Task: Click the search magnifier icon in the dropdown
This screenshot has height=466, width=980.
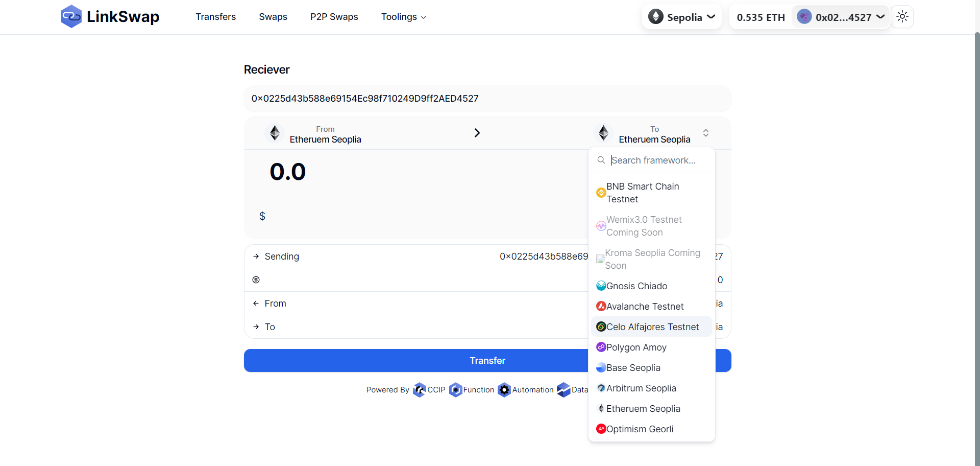Action: (x=601, y=160)
